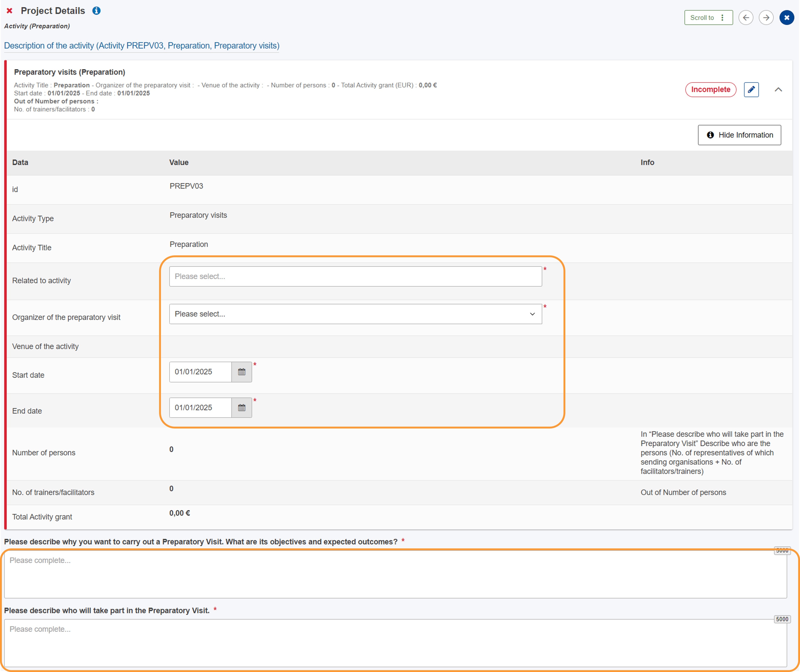Click the No. of trainers/facilitators row label
Viewport: 800px width, 672px height.
(x=53, y=492)
